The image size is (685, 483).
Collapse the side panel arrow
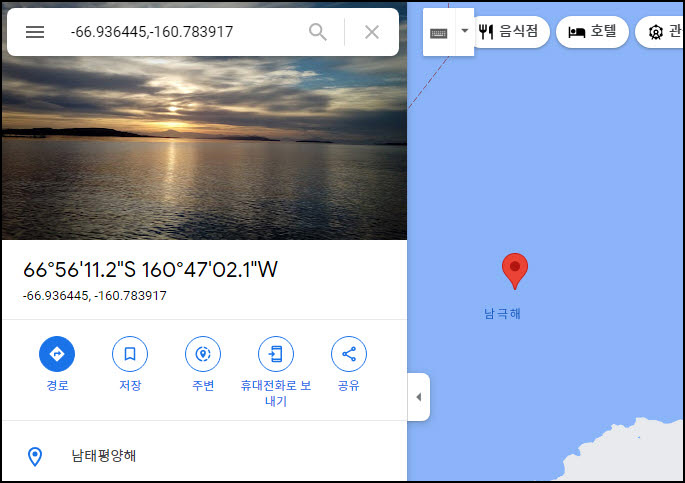(x=419, y=397)
